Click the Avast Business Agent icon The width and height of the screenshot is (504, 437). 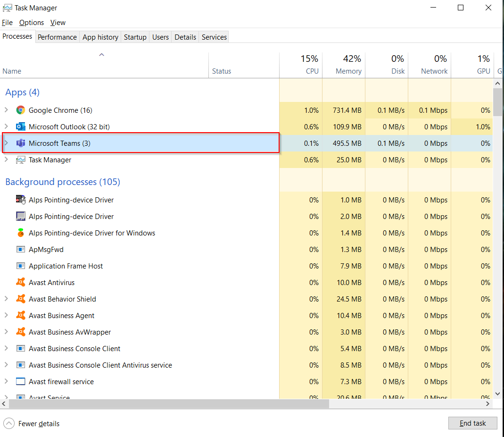[21, 315]
